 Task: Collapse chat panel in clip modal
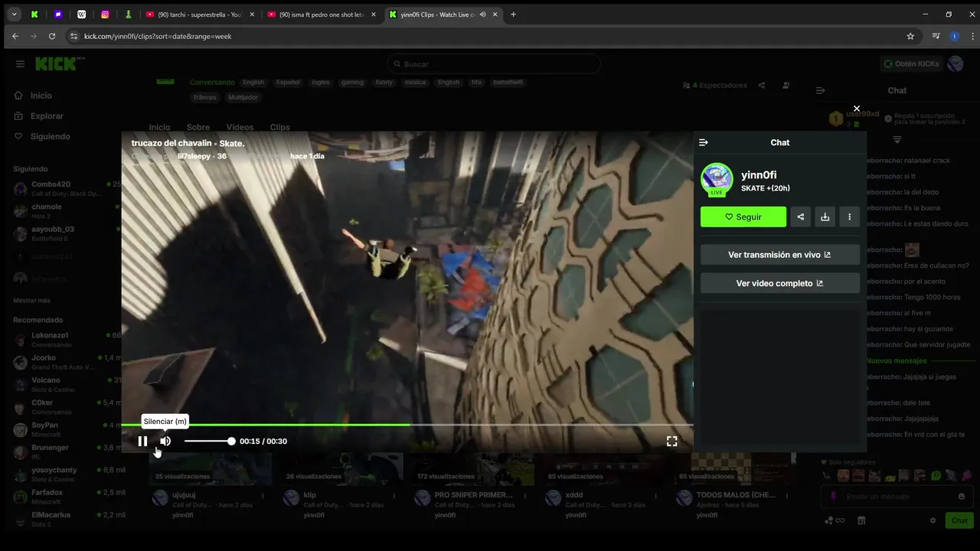[x=704, y=142]
